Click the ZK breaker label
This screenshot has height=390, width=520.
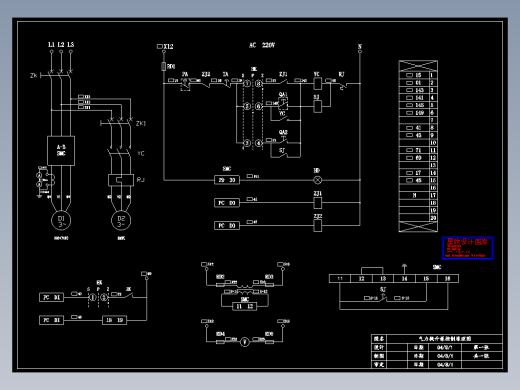pos(34,76)
